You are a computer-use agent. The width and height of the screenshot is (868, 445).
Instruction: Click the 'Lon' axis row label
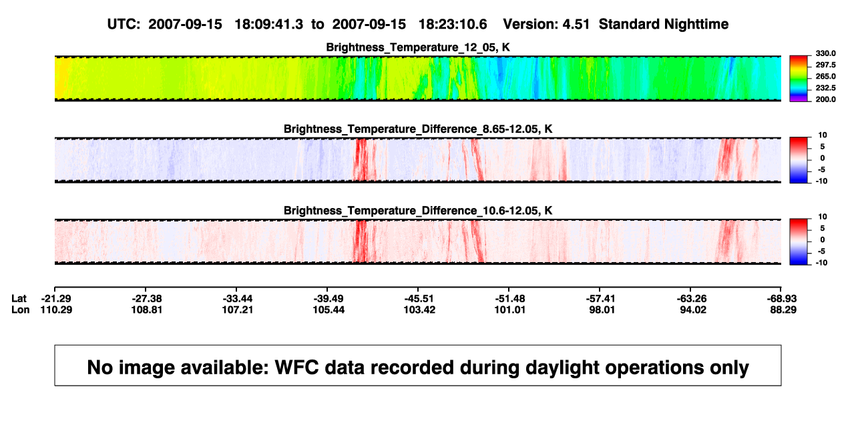tap(20, 310)
